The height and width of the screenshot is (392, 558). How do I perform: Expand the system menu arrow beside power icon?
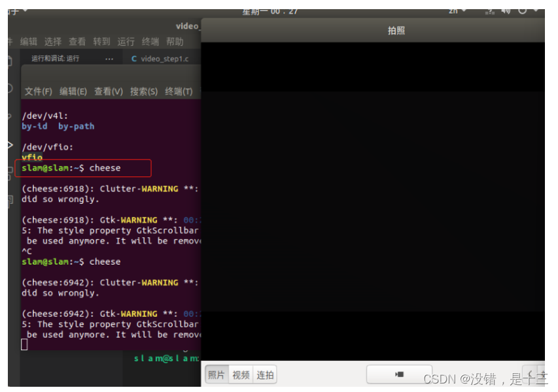[x=536, y=11]
